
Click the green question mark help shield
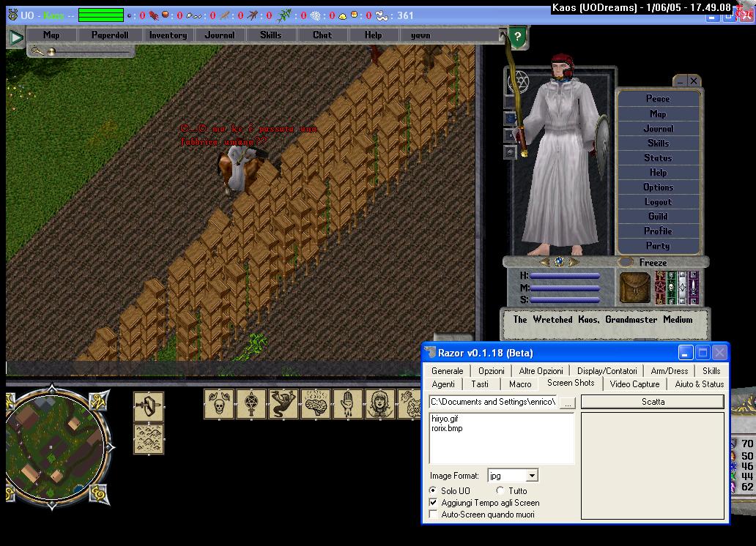[518, 37]
